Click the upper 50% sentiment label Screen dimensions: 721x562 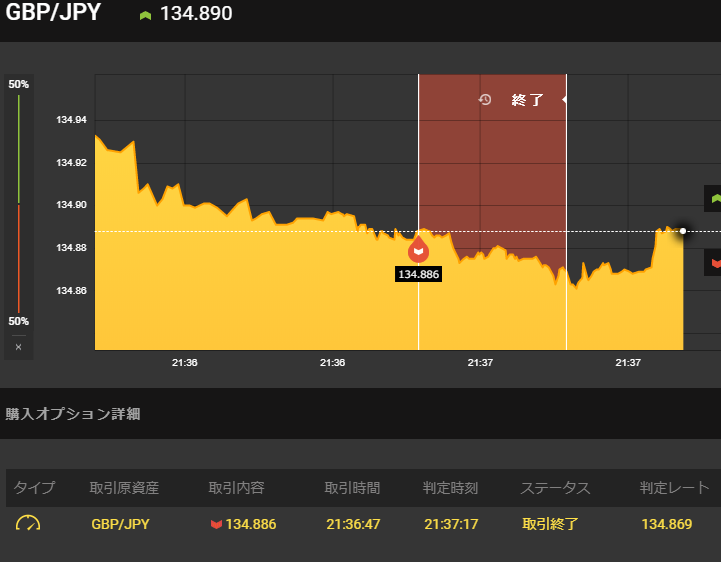point(18,84)
